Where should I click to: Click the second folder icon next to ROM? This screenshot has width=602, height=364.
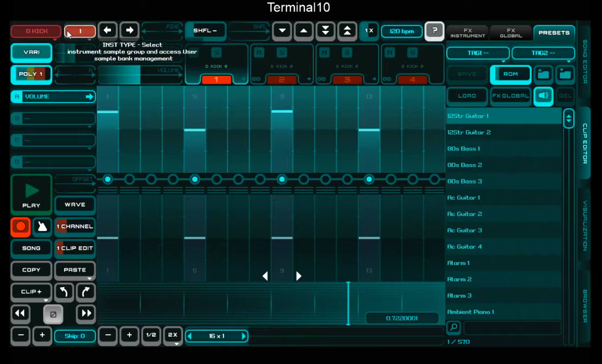click(565, 74)
